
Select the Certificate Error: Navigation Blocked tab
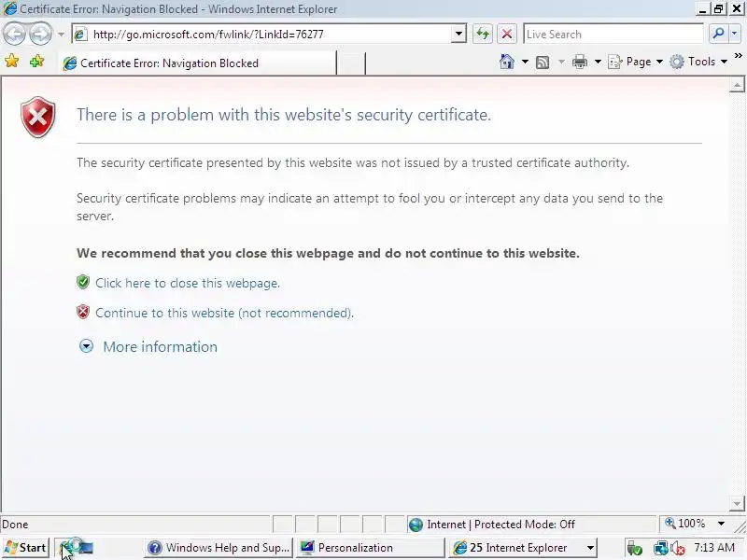click(198, 63)
